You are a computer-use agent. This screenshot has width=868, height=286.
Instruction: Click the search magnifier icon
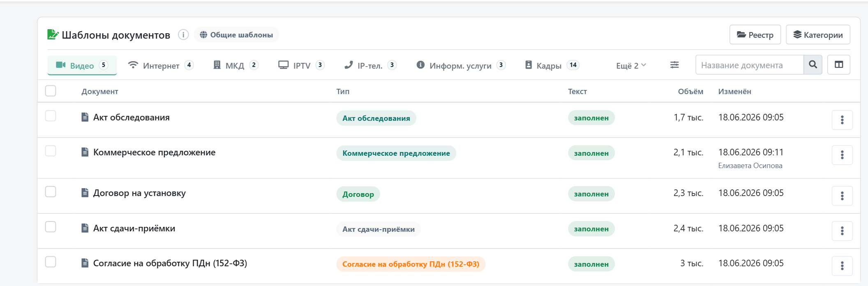[x=813, y=65]
